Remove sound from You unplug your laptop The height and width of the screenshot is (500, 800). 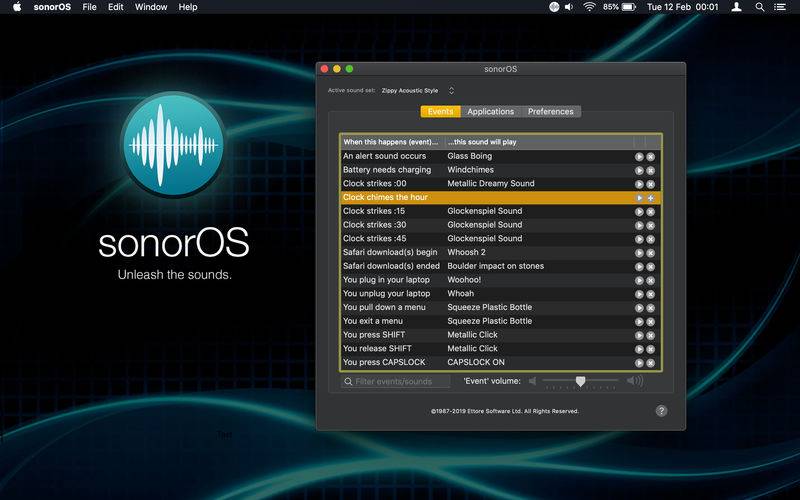pyautogui.click(x=651, y=294)
